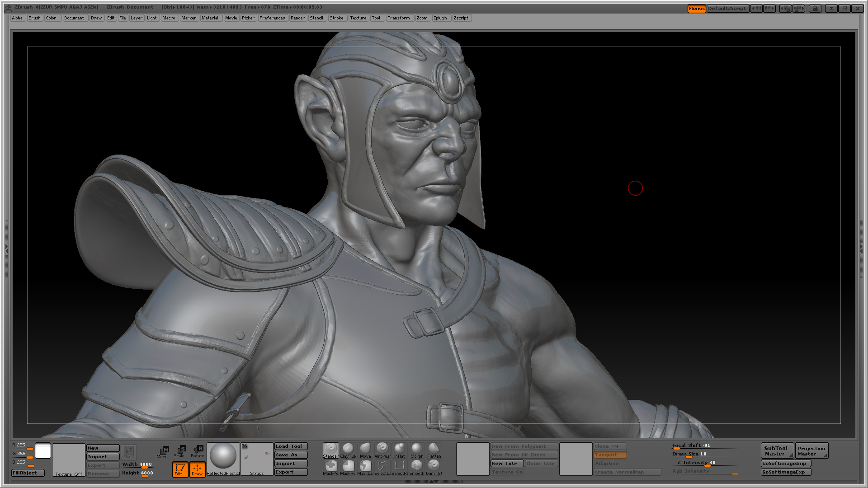Pick the Move brush in the brush palette
Viewport: 868px width, 488px height.
click(365, 450)
